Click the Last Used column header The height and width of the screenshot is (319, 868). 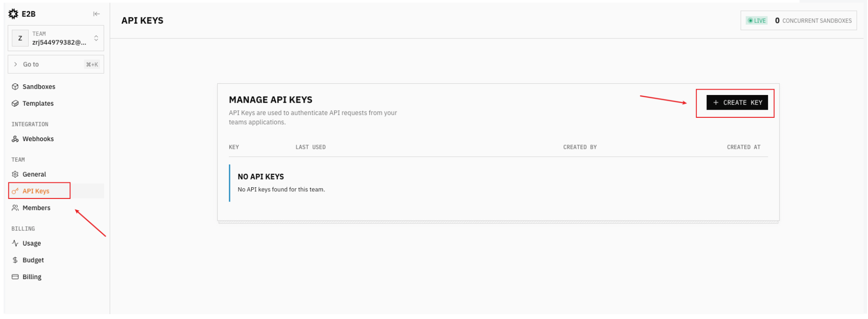pyautogui.click(x=310, y=147)
